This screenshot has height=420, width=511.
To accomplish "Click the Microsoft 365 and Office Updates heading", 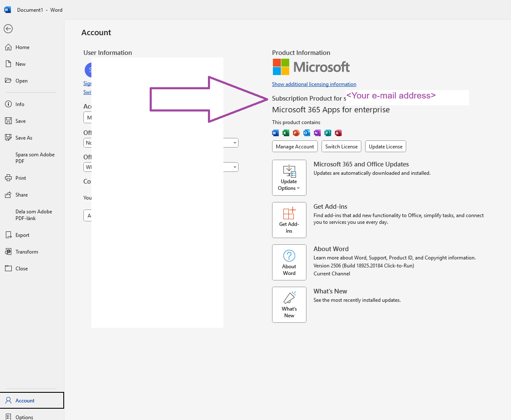I will (x=361, y=164).
